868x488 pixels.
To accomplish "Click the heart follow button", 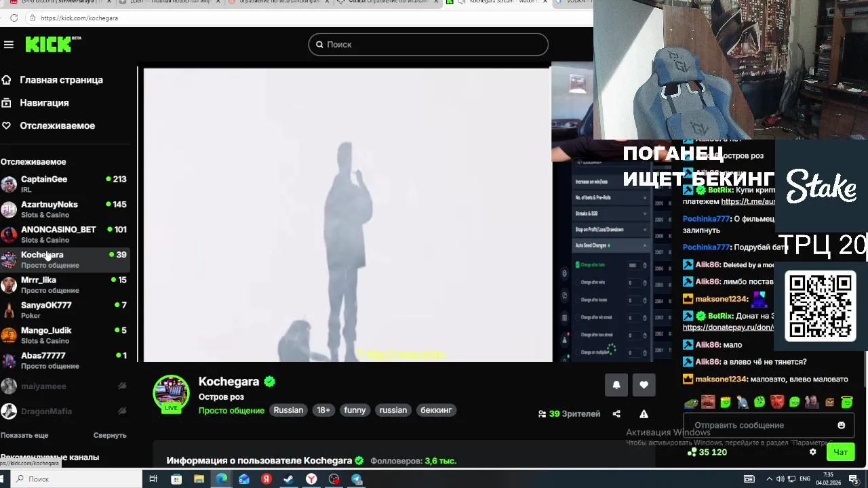I will (x=644, y=385).
